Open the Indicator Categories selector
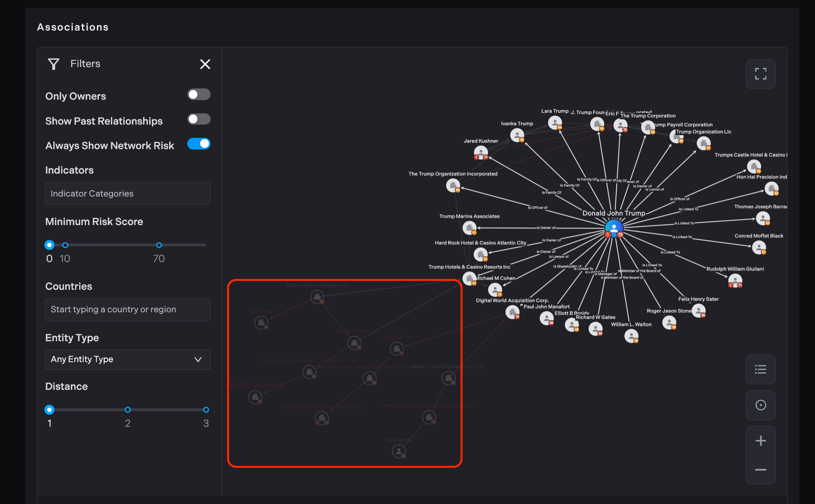This screenshot has height=504, width=815. [127, 194]
